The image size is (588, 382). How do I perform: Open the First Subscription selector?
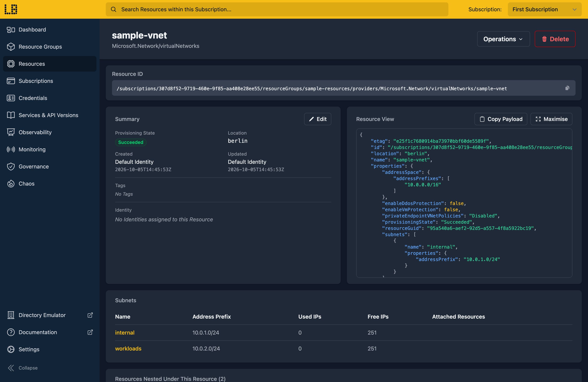(x=544, y=9)
